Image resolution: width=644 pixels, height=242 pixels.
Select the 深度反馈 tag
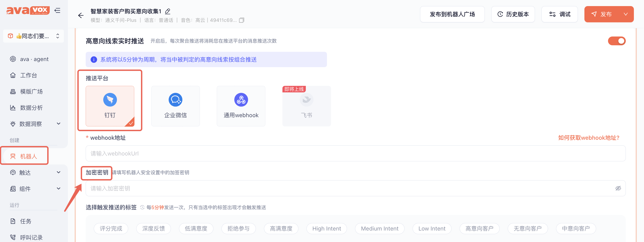point(154,228)
